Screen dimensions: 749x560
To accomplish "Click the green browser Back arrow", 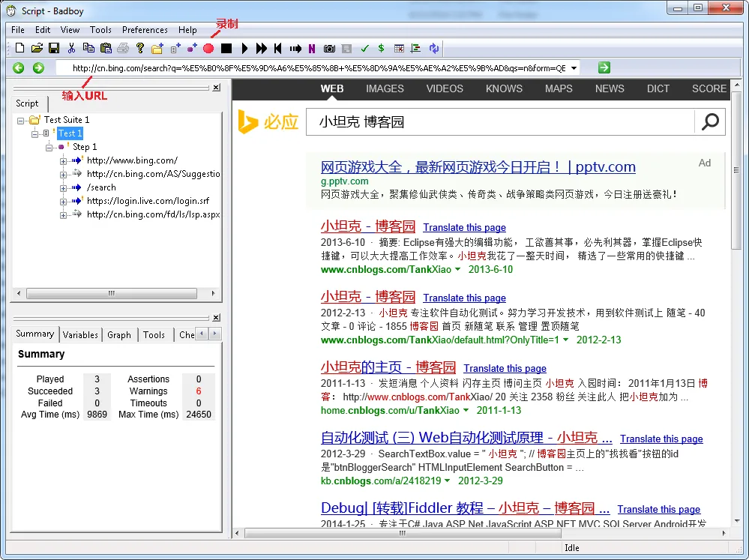I will click(x=19, y=68).
